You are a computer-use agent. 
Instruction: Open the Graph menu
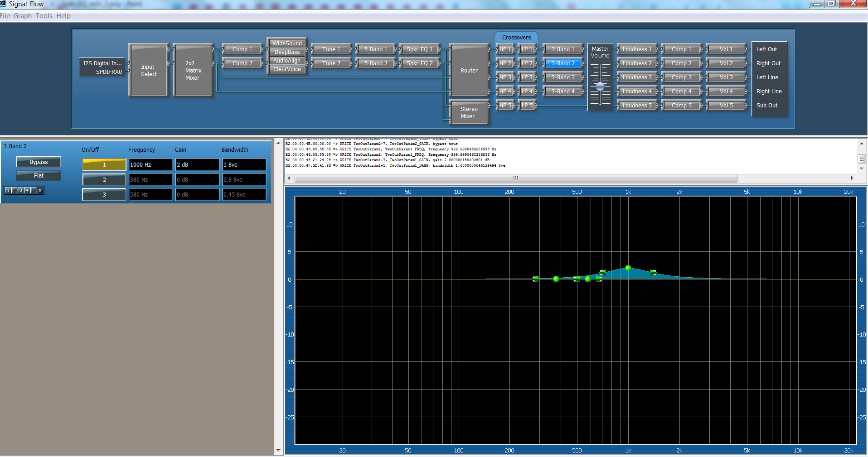pyautogui.click(x=23, y=16)
